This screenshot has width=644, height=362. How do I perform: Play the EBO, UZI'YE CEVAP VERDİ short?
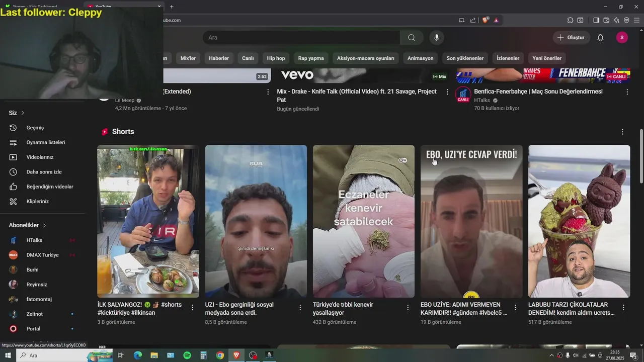coord(471,221)
